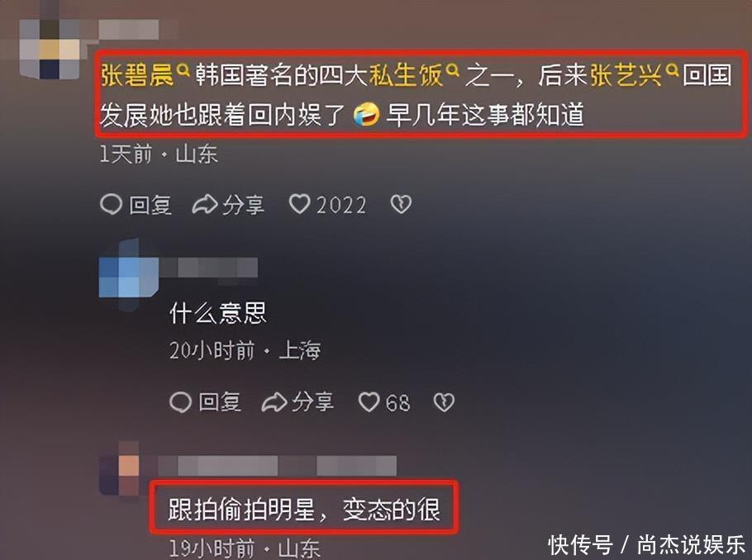
Task: Click the share arrow icon under the 什么意思 reply
Action: tap(274, 403)
